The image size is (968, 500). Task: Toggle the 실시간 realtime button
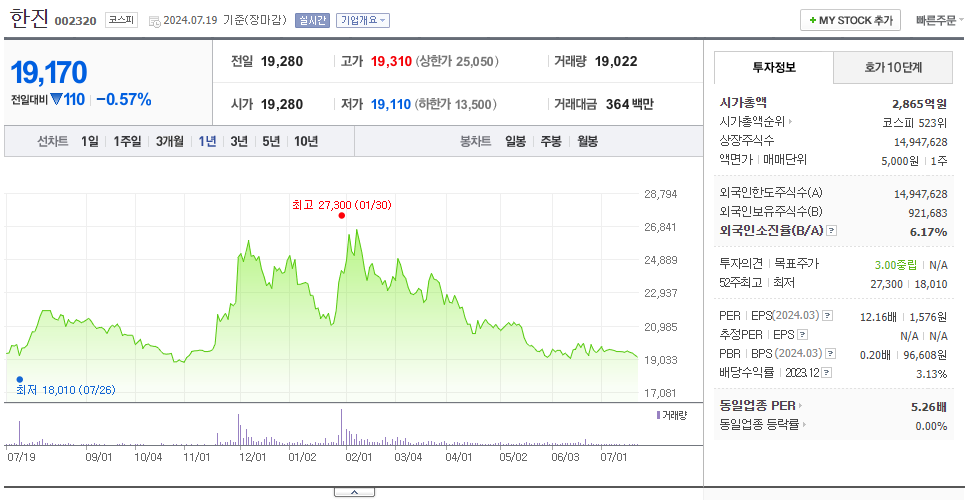point(313,20)
